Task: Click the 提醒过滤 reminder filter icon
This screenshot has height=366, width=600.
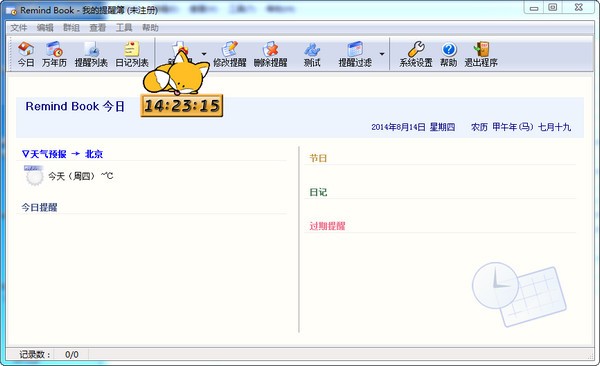Action: (355, 54)
